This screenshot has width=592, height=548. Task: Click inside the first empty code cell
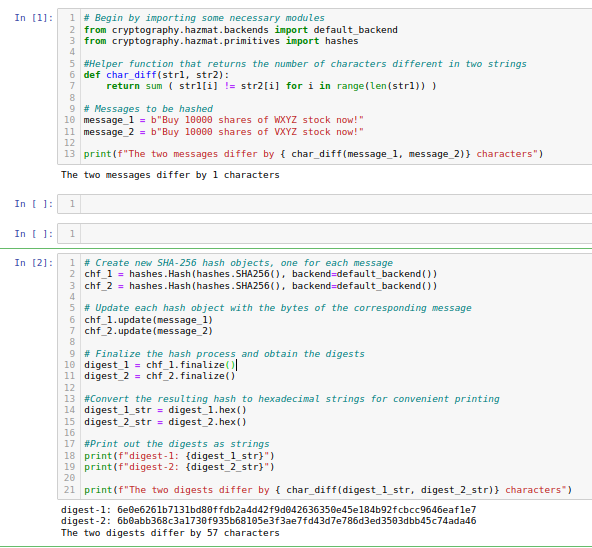click(336, 204)
